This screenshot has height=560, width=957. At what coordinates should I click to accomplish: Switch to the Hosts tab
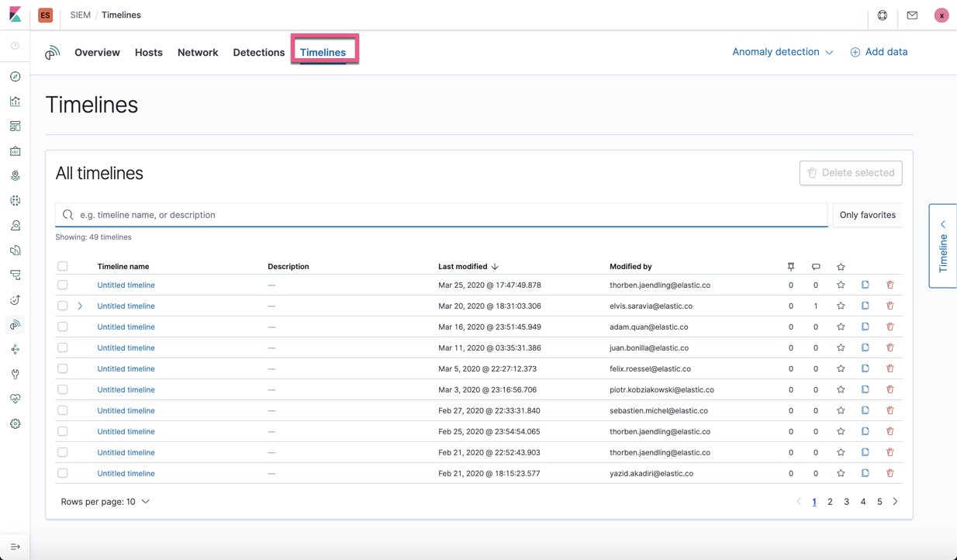pos(149,53)
